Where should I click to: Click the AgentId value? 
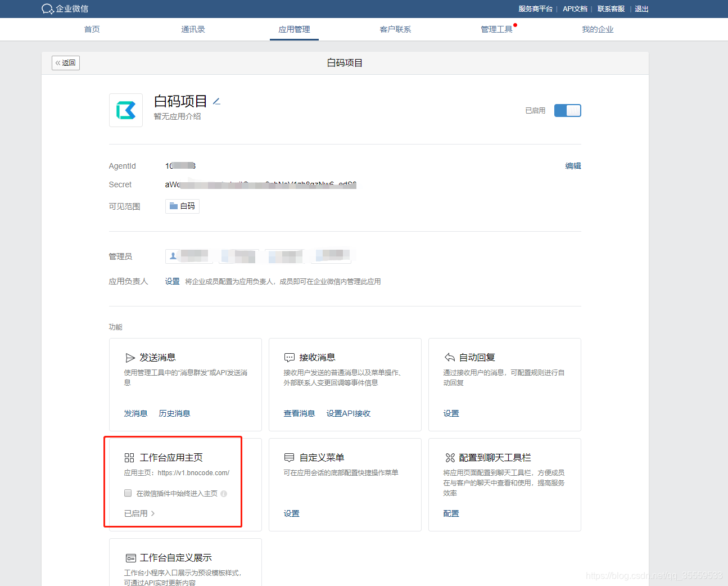tap(180, 166)
